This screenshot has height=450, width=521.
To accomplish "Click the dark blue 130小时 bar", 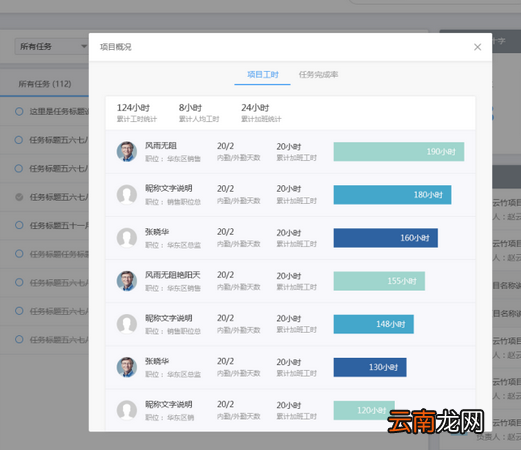I will (x=370, y=367).
